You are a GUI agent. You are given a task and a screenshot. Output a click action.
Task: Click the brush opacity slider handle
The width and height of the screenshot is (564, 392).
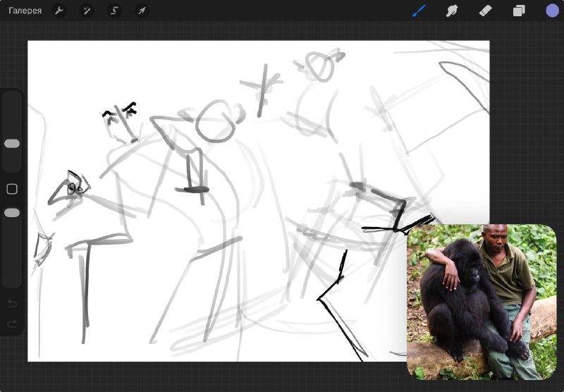[12, 213]
